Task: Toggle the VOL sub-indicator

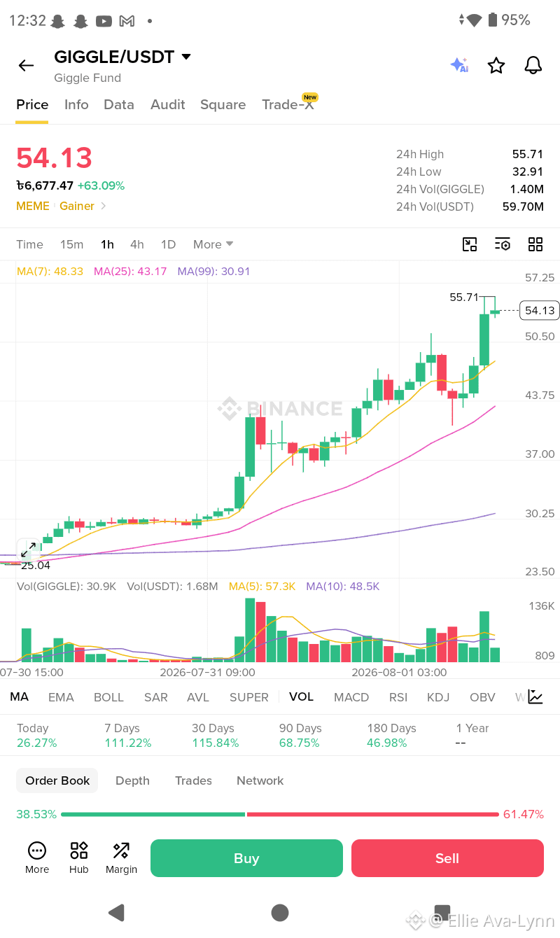Action: tap(301, 696)
